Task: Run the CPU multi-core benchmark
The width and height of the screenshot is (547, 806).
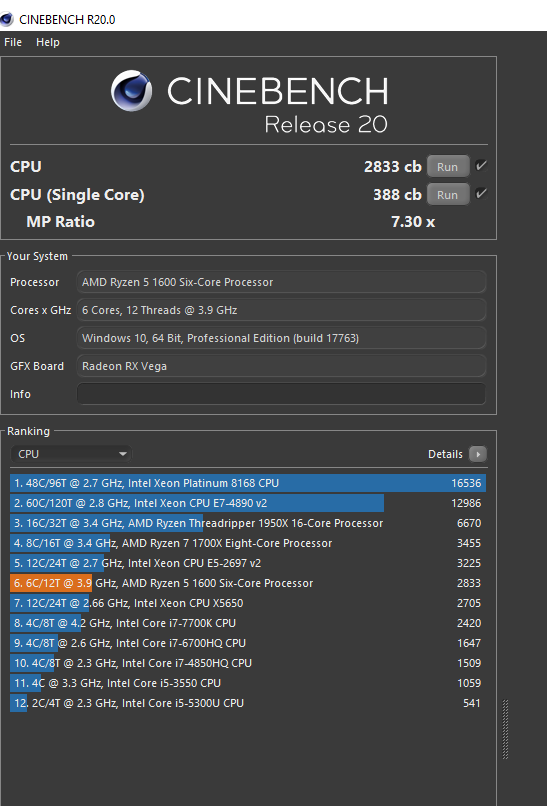Action: point(448,167)
